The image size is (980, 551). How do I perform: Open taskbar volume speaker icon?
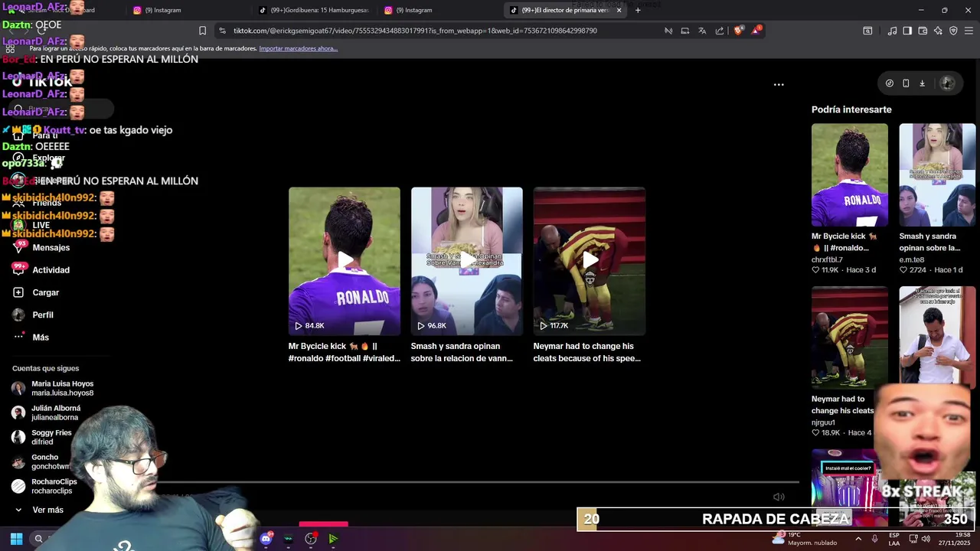pyautogui.click(x=926, y=539)
